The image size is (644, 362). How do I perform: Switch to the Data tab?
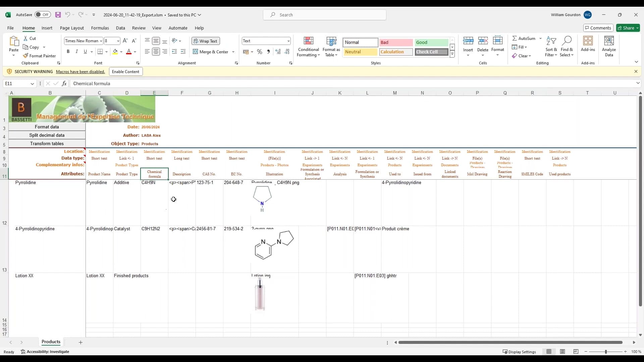point(120,28)
